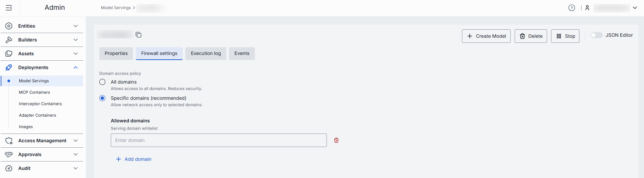This screenshot has width=644, height=178.
Task: Click the copy name icon
Action: 138,35
